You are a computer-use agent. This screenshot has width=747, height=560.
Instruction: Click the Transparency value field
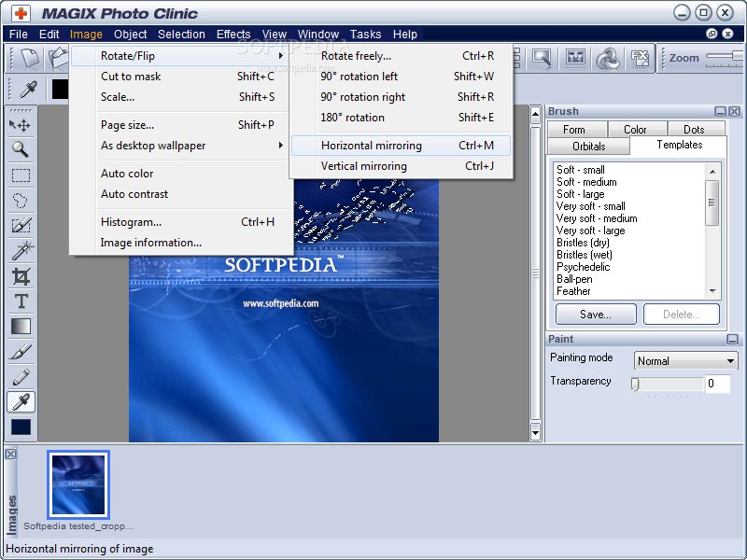tap(717, 384)
